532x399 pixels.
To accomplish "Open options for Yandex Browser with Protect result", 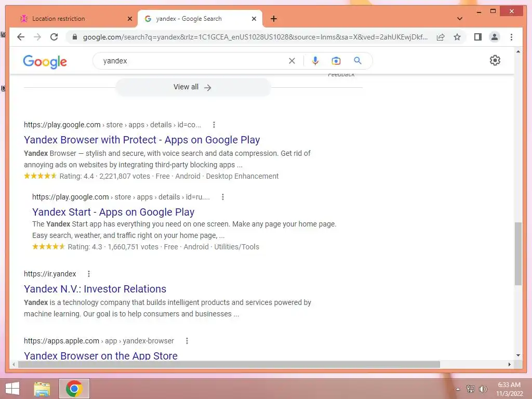I will pyautogui.click(x=214, y=125).
